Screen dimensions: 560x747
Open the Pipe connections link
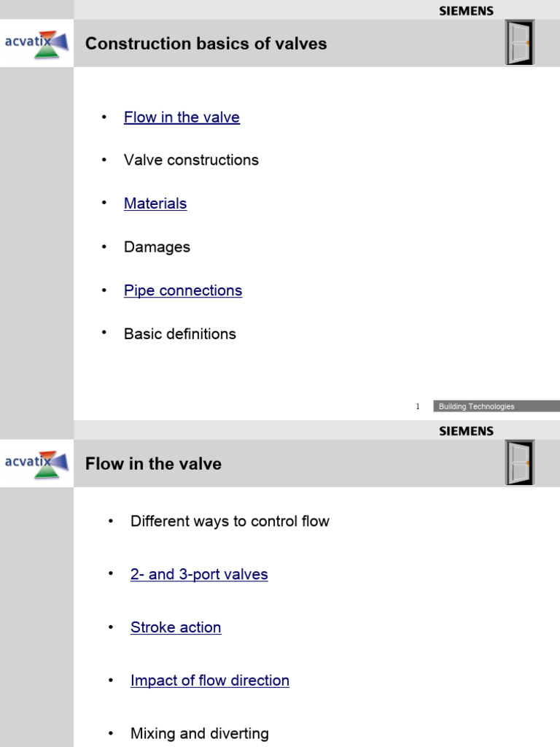point(183,290)
